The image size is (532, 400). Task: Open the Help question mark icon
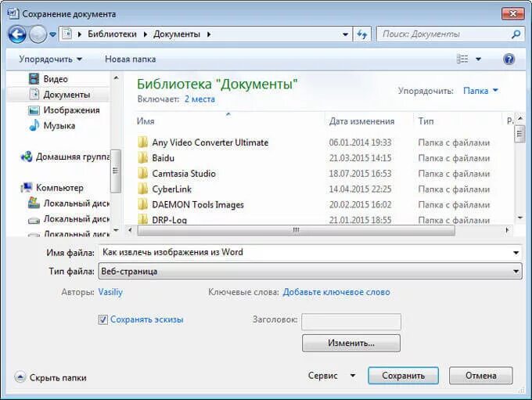click(509, 59)
